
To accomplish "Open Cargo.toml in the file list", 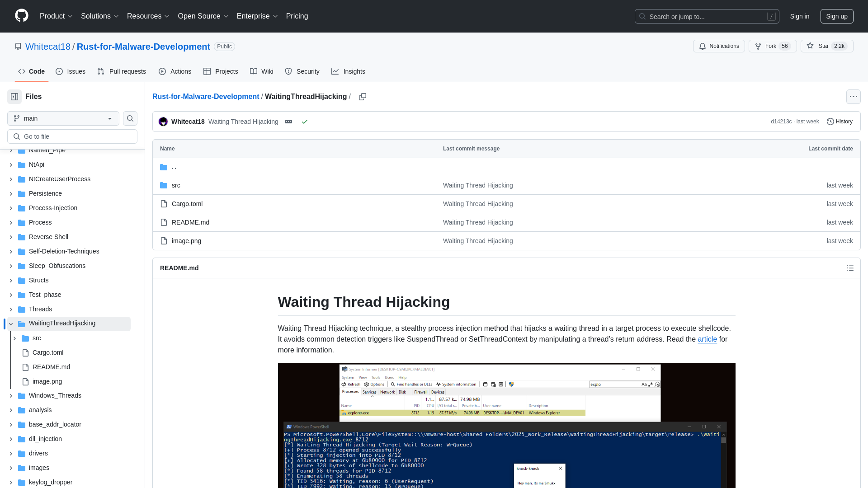I will (187, 204).
